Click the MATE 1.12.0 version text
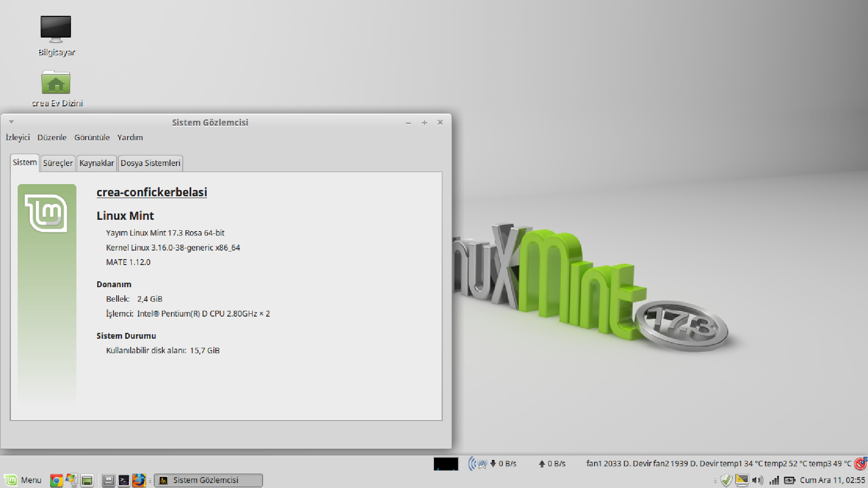 [128, 262]
